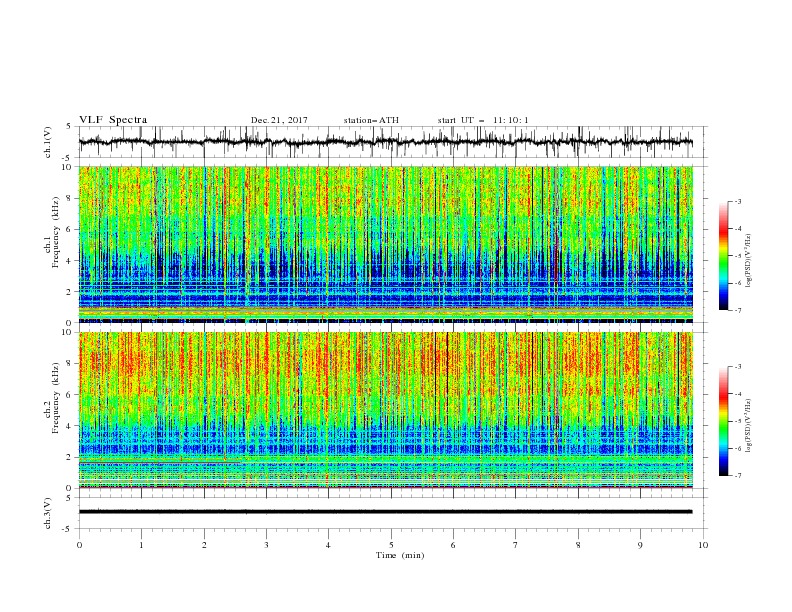Click the "ch.1(V)" waveform axis label
792x612 pixels.
click(48, 142)
